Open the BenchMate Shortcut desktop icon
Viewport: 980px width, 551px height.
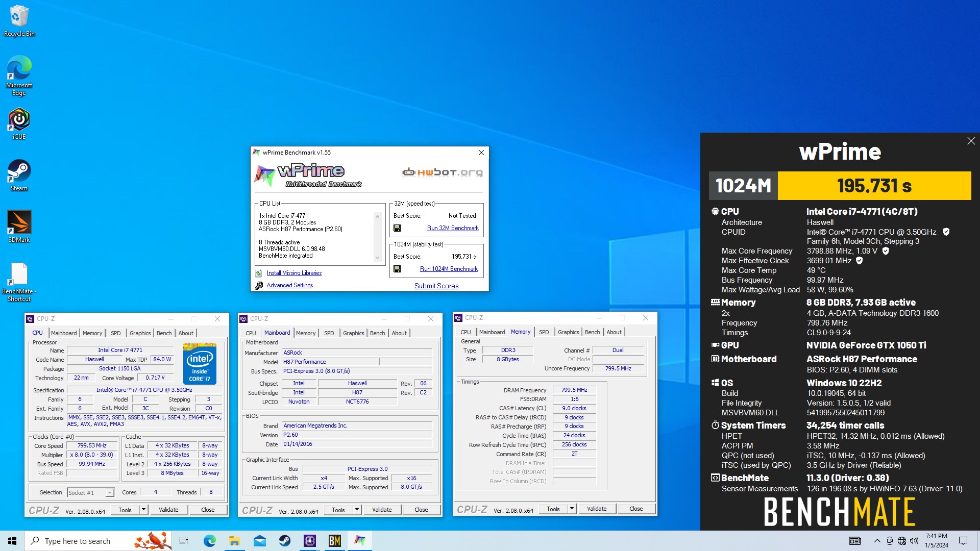coord(19,282)
